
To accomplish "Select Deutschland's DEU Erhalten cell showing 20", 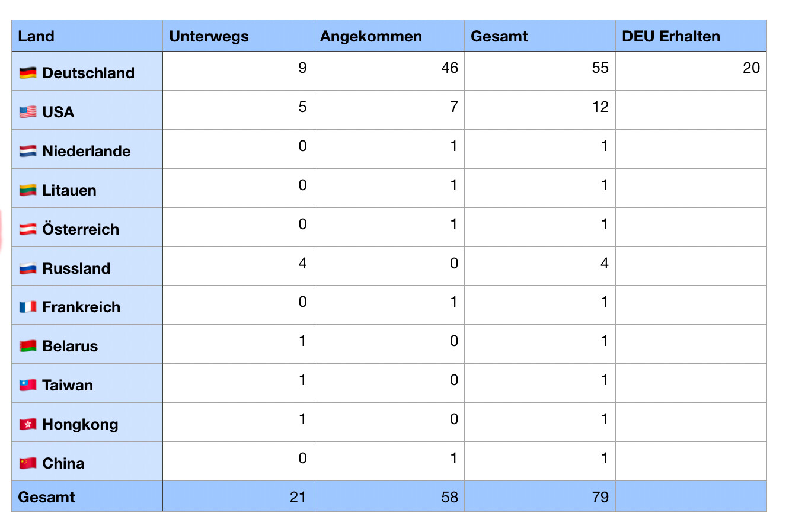I will click(691, 70).
